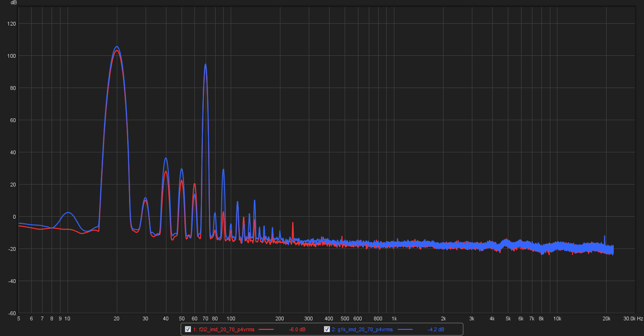Image resolution: width=644 pixels, height=336 pixels.
Task: Click the red line swatch in legend
Action: click(x=266, y=329)
